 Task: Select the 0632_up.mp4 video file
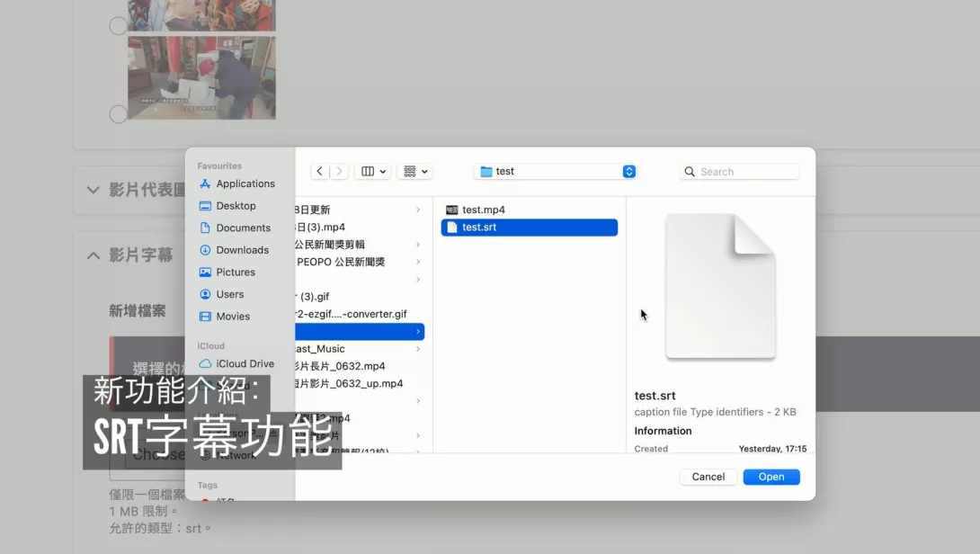coord(360,384)
